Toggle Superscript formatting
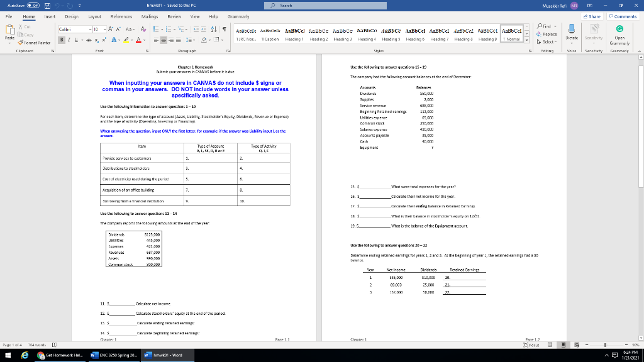 104,40
